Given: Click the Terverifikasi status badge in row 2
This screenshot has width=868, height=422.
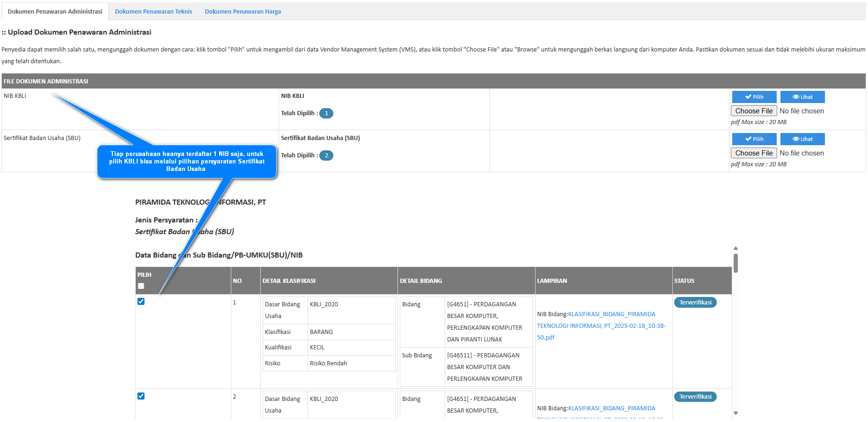Looking at the screenshot, I should click(695, 397).
